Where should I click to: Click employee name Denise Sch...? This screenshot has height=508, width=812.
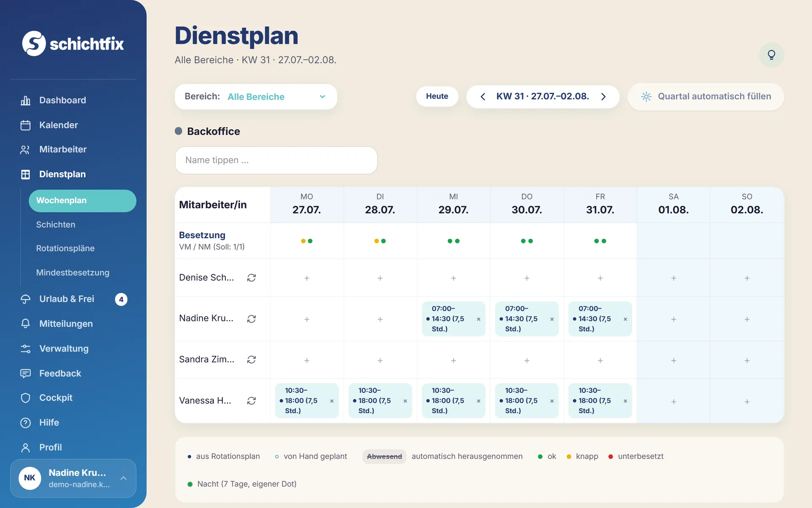(206, 278)
